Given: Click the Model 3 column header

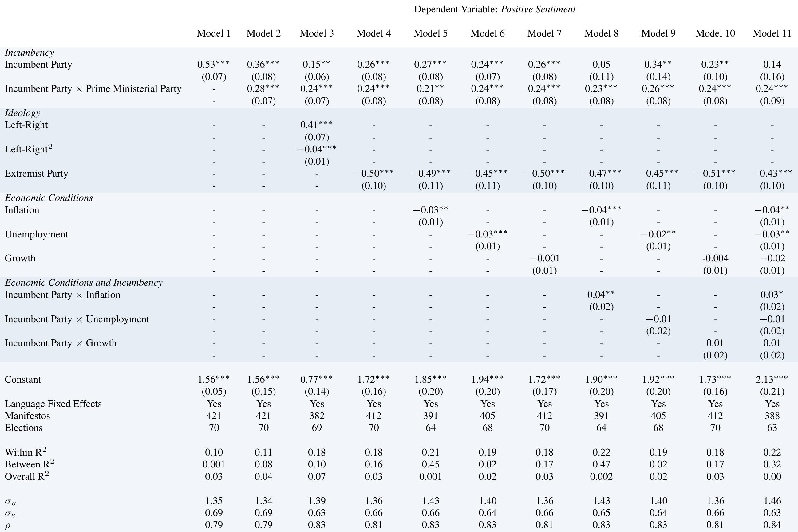Looking at the screenshot, I should click(317, 33).
